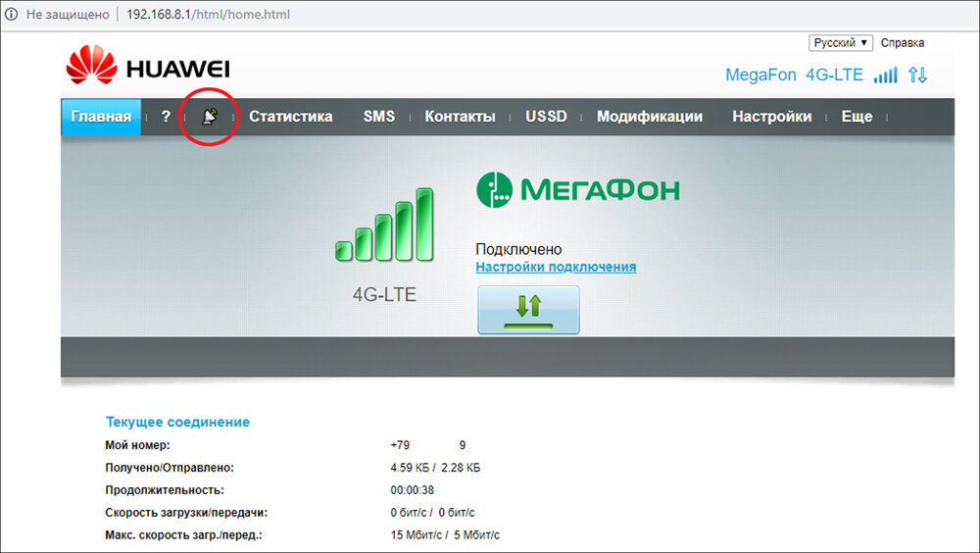
Task: Click the large green signal bars graphic
Action: click(x=384, y=225)
